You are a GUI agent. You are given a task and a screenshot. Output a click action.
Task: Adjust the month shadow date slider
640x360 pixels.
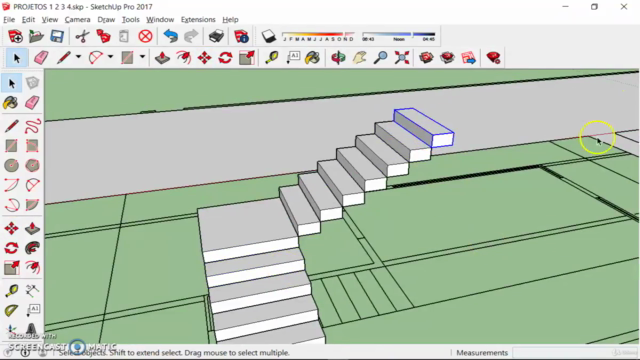pyautogui.click(x=318, y=36)
